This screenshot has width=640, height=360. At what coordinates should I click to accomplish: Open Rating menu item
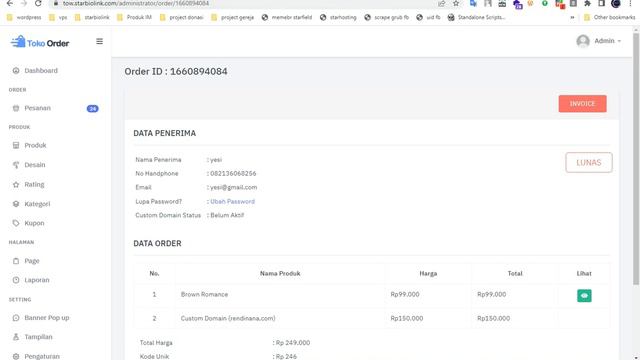pyautogui.click(x=34, y=184)
